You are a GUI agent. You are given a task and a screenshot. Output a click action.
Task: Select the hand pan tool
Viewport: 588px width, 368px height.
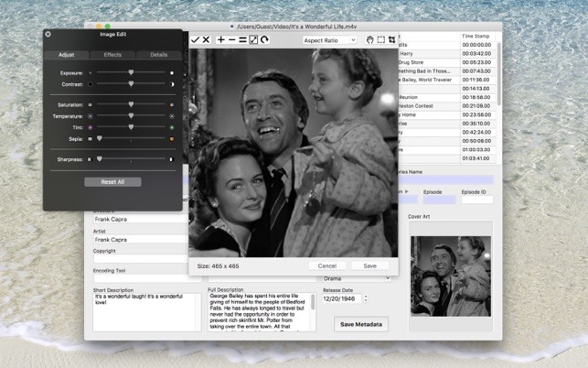click(x=369, y=40)
